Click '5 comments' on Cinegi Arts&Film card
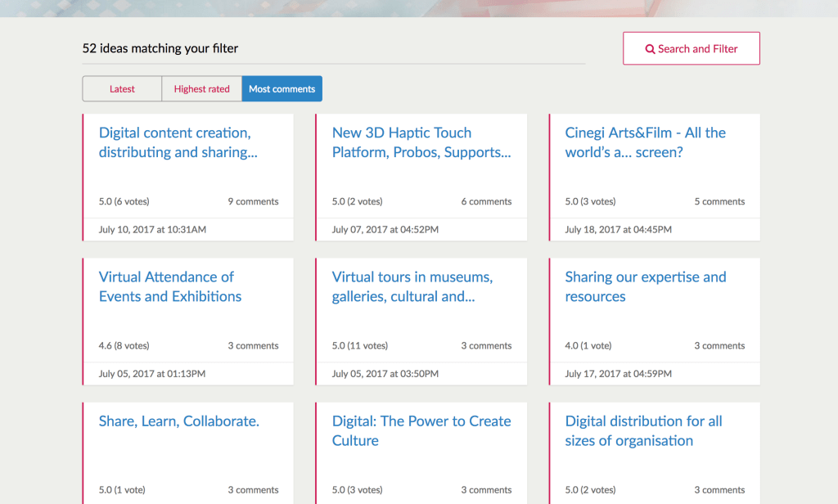 [719, 201]
